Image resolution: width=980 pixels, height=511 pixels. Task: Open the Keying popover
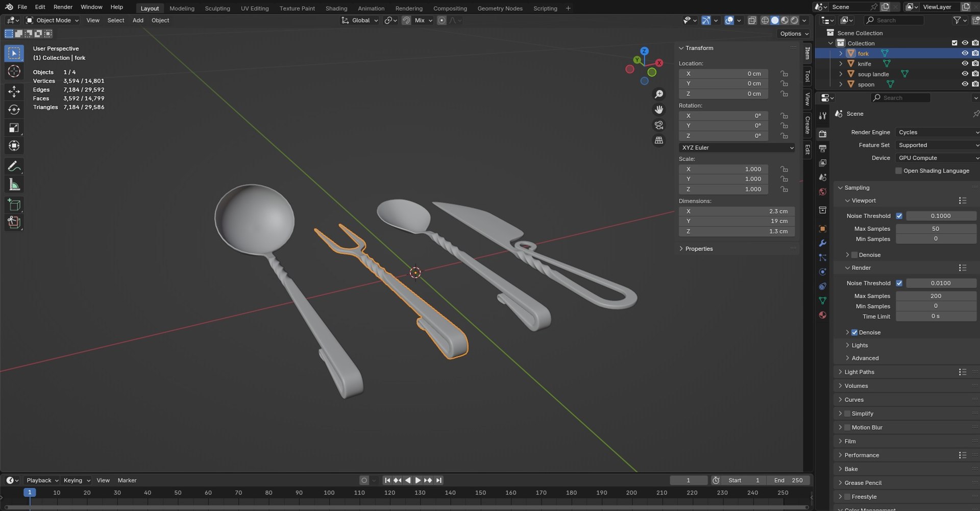[77, 480]
